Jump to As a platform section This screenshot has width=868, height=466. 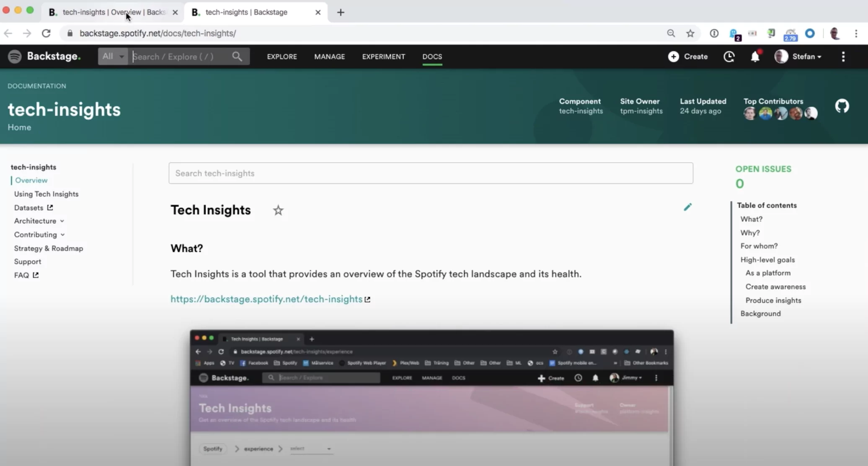[x=768, y=273]
